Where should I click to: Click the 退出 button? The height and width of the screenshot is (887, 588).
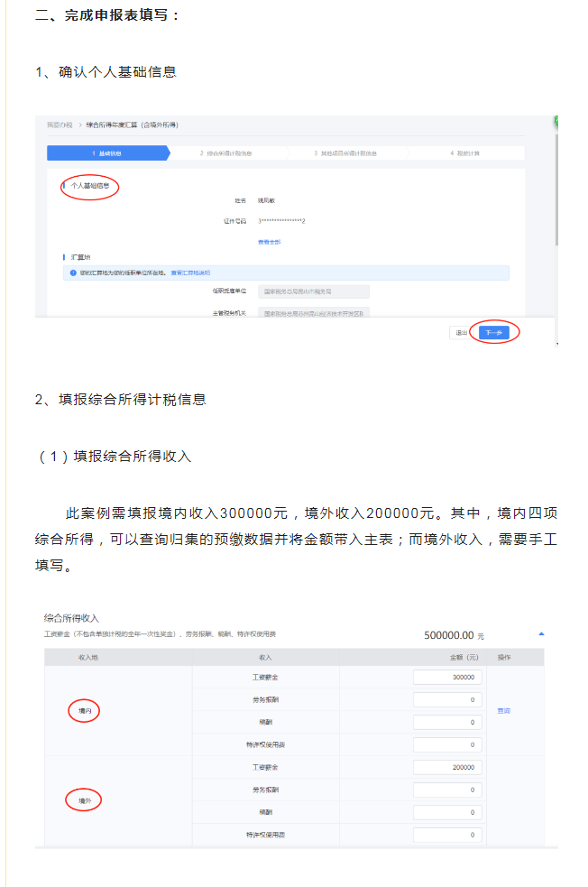click(x=461, y=332)
